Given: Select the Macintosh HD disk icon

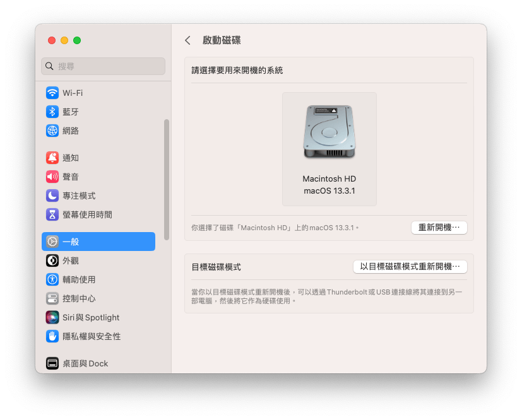Looking at the screenshot, I should click(x=329, y=132).
